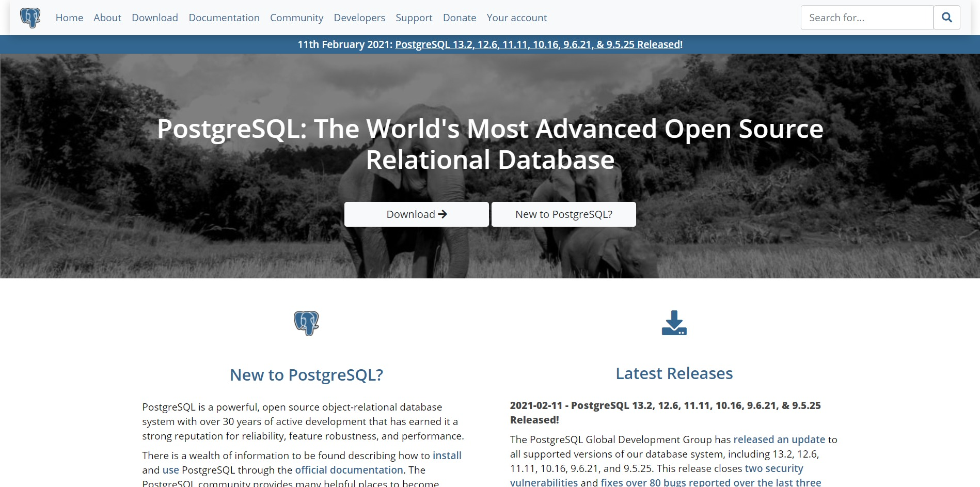Click the 2021-02-11 release headline text

click(x=666, y=413)
